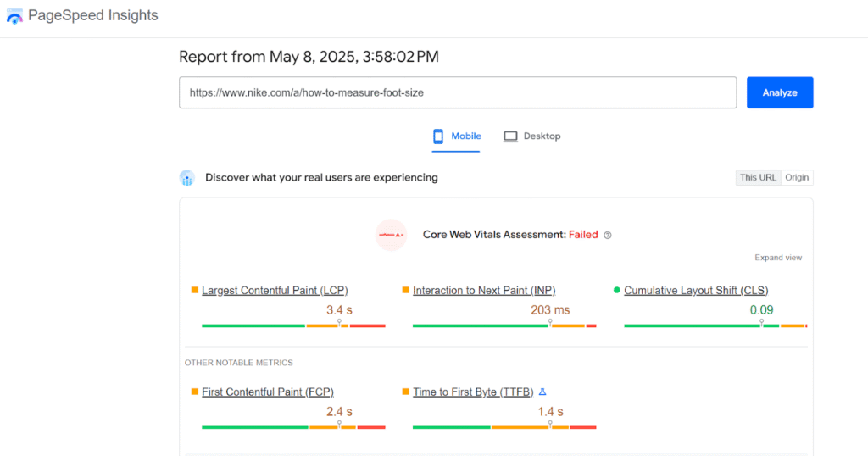The image size is (868, 456).
Task: Click the PageSpeed Insights logo icon
Action: click(x=14, y=16)
